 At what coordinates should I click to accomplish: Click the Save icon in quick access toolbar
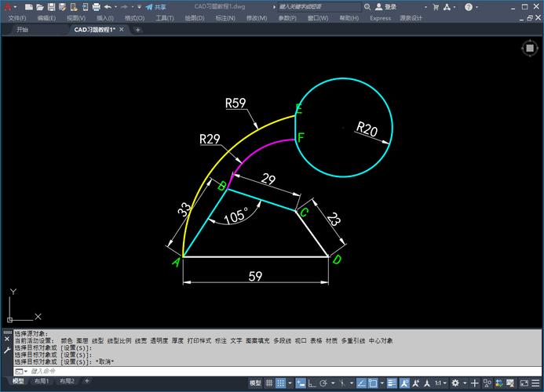point(50,6)
